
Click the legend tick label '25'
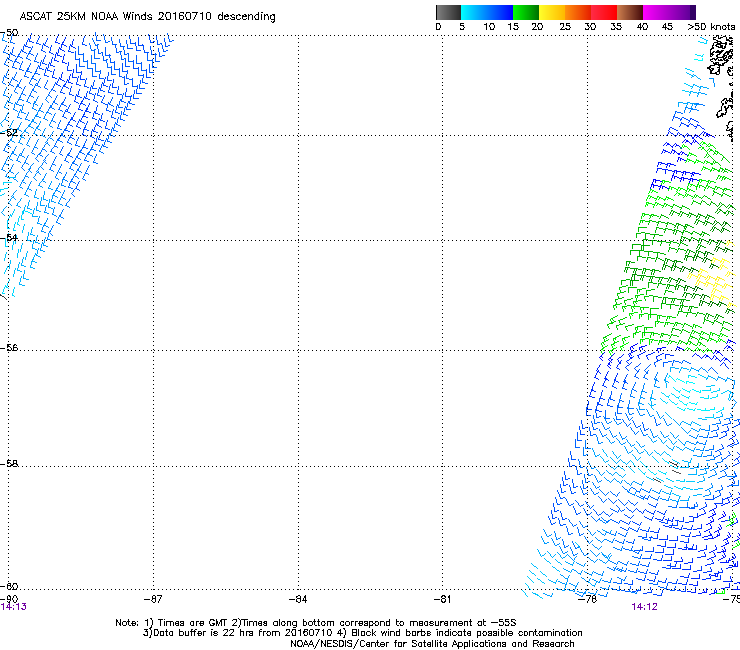coord(565,27)
